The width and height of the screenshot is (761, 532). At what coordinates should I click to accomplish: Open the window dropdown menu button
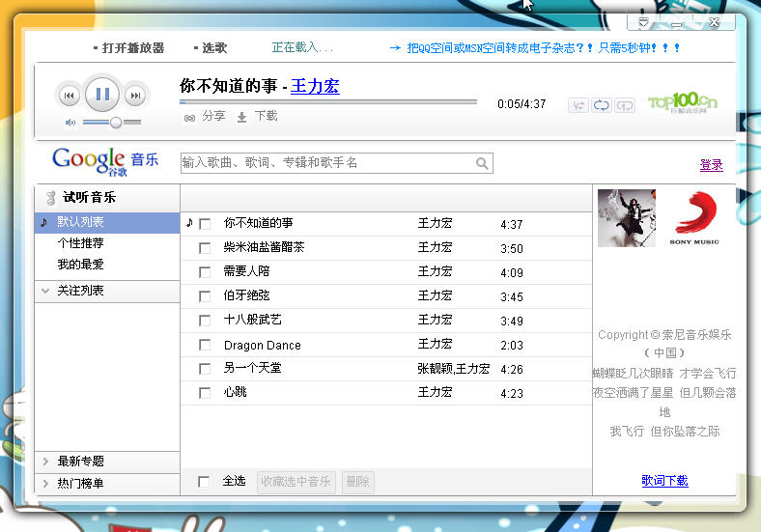click(643, 22)
